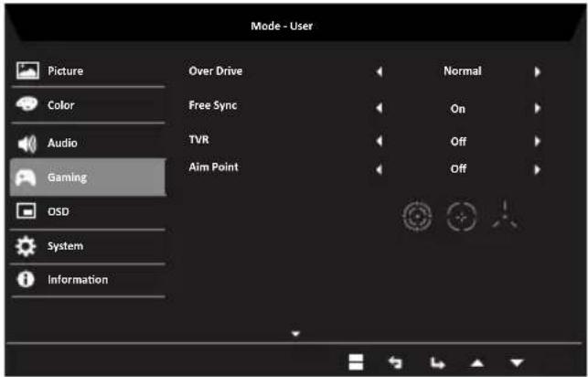Click the up triangle in bottom bar
Image resolution: width=588 pixels, height=377 pixels.
coord(477,363)
